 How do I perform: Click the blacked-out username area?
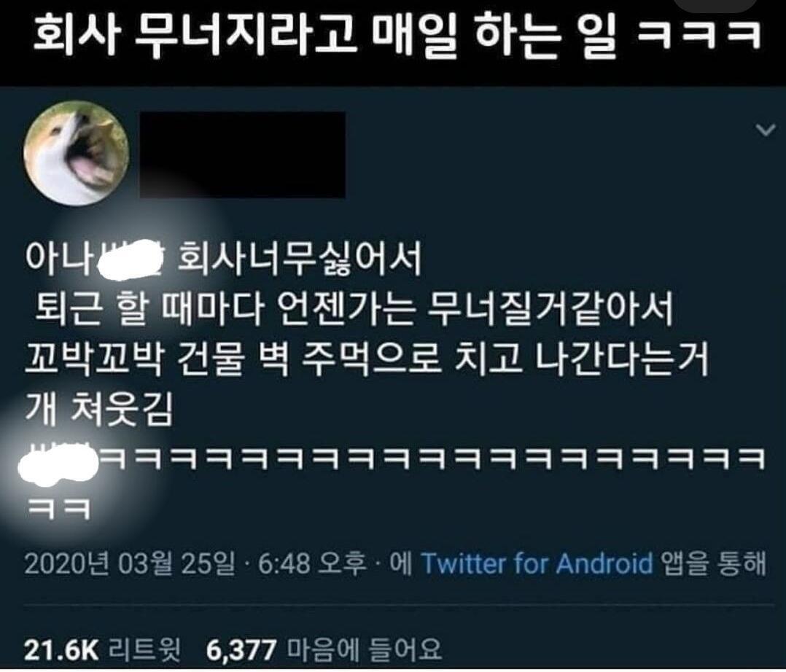(x=243, y=155)
